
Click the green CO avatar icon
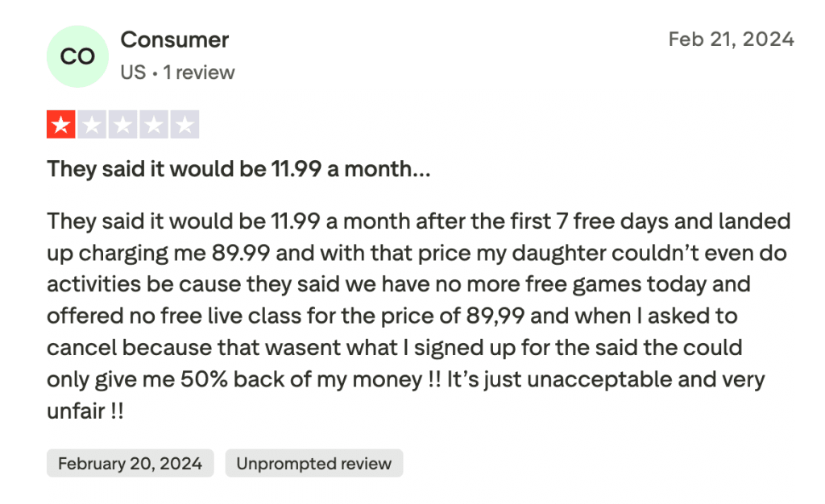(77, 56)
